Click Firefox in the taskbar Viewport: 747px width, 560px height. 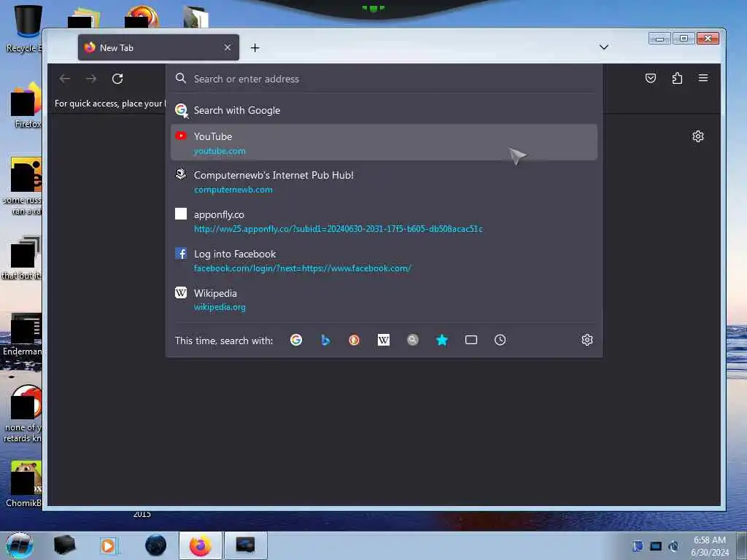pyautogui.click(x=201, y=545)
